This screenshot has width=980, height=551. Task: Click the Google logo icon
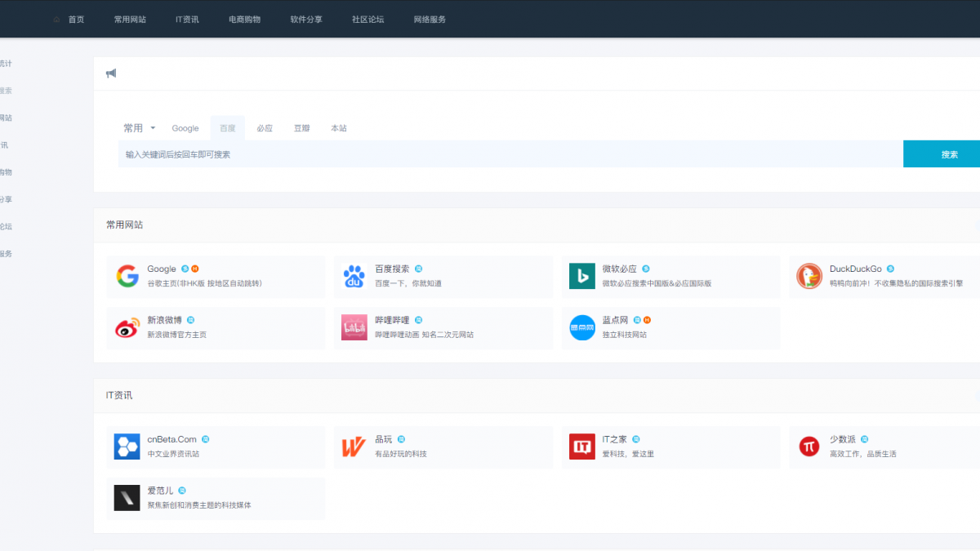click(127, 277)
